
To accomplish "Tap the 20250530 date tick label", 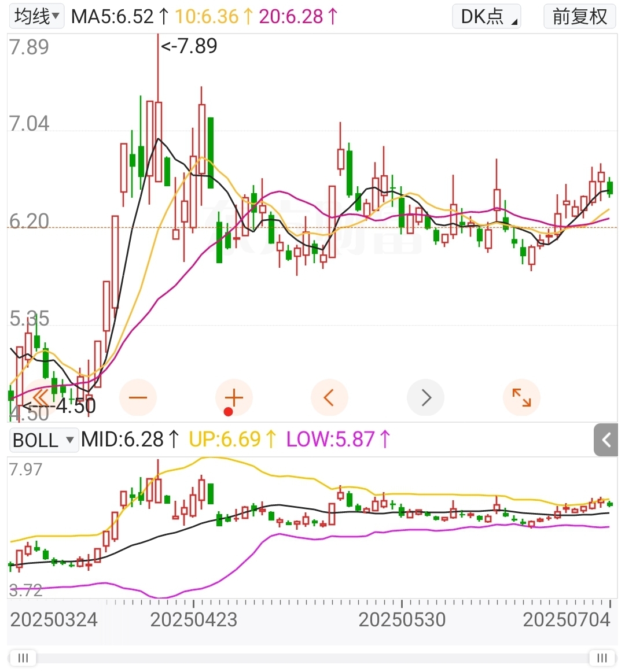I will (402, 620).
